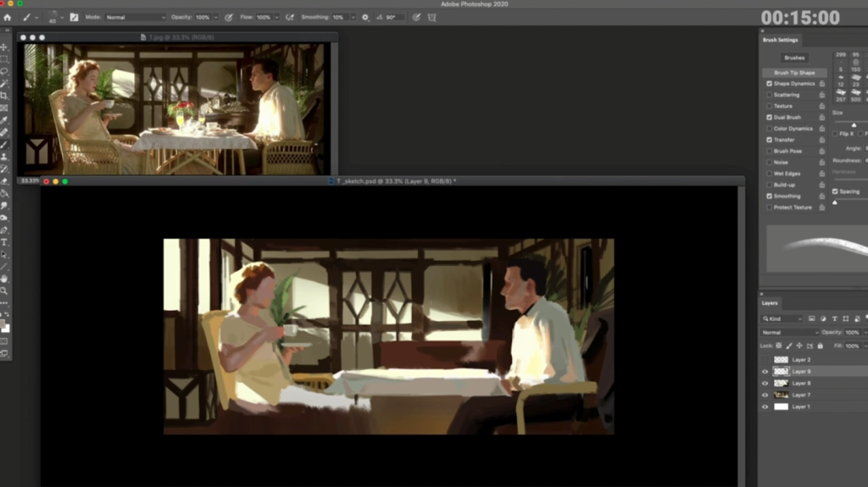Toggle the Wet Edges checkbox
Screen dimensions: 868x487
[770, 174]
